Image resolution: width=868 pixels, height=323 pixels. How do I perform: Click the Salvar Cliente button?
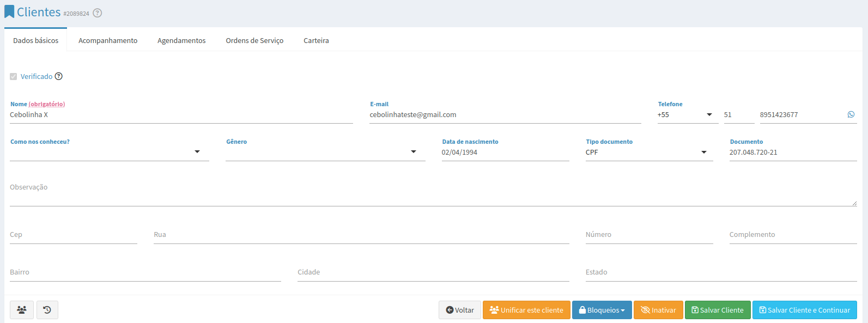(718, 310)
